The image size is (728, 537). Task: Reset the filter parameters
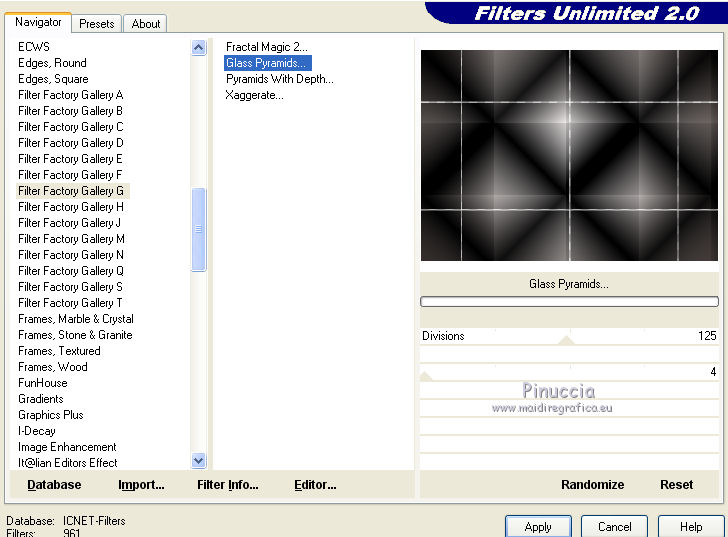pos(676,485)
